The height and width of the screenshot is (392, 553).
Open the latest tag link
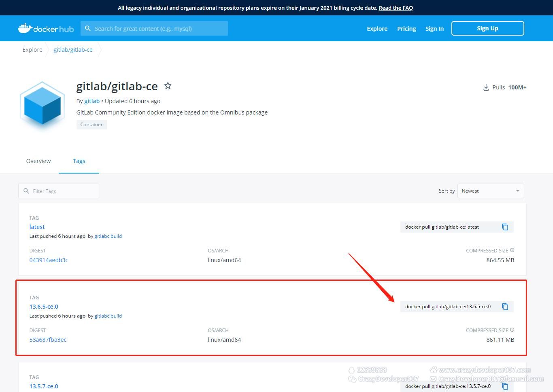click(37, 227)
